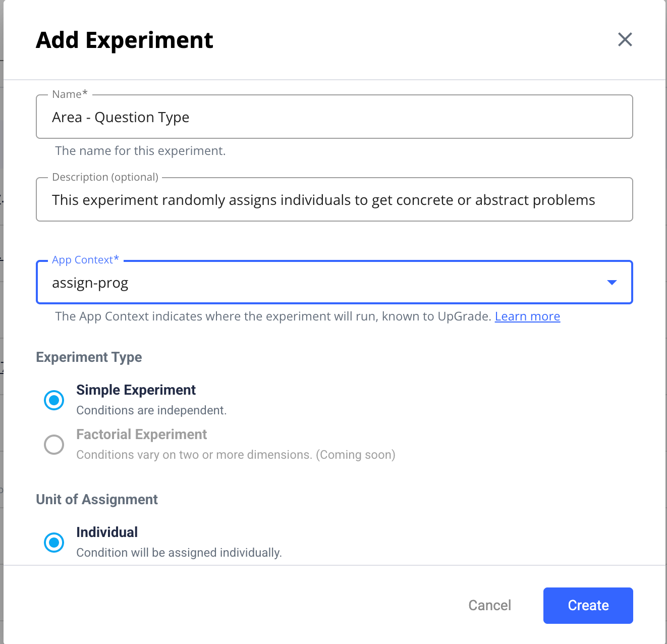Click the Create button

pos(588,605)
